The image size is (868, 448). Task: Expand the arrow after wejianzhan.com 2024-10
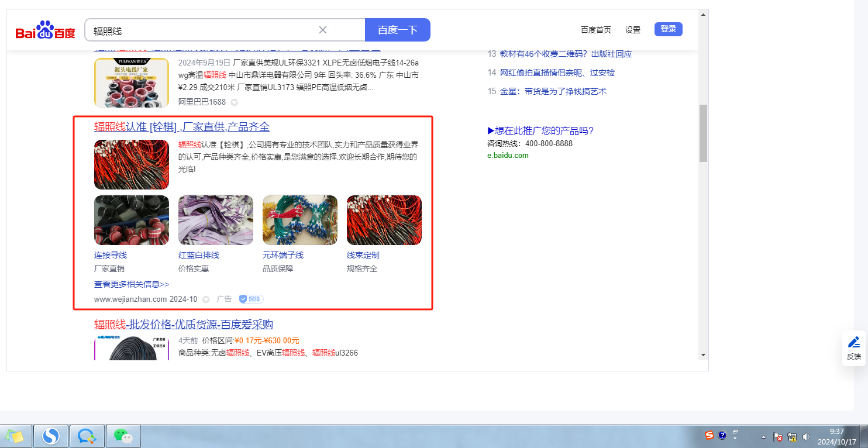pyautogui.click(x=206, y=299)
